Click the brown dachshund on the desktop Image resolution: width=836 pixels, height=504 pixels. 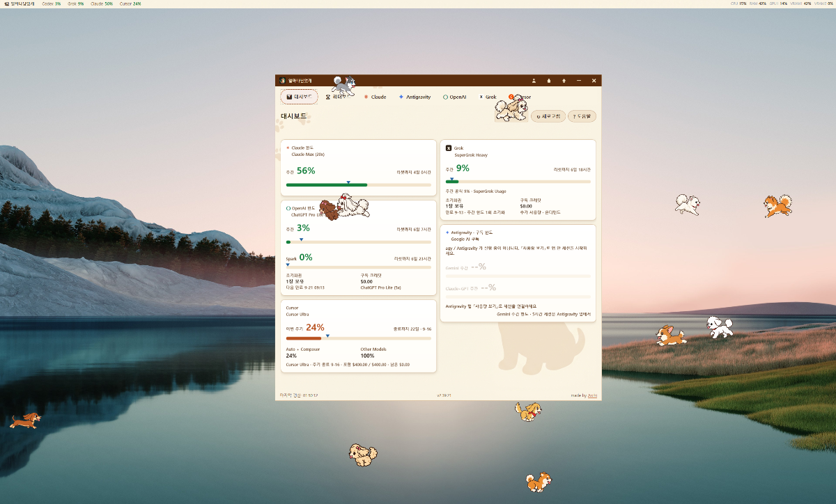(25, 420)
